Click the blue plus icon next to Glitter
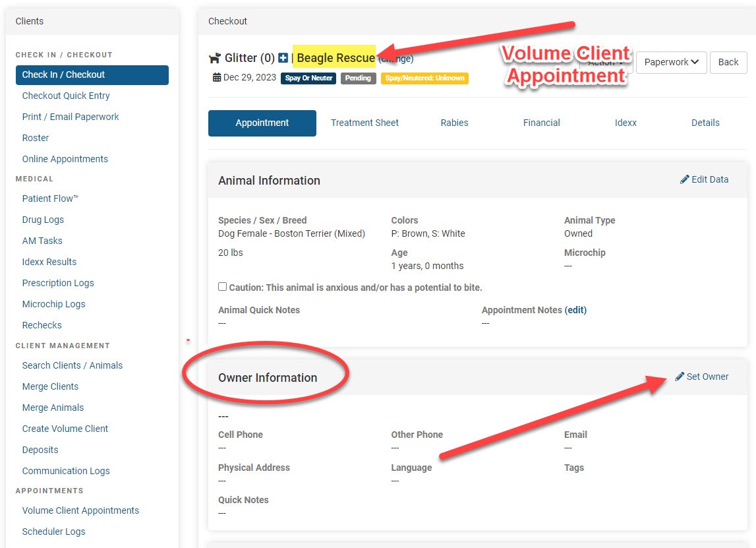The width and height of the screenshot is (756, 548). tap(283, 58)
